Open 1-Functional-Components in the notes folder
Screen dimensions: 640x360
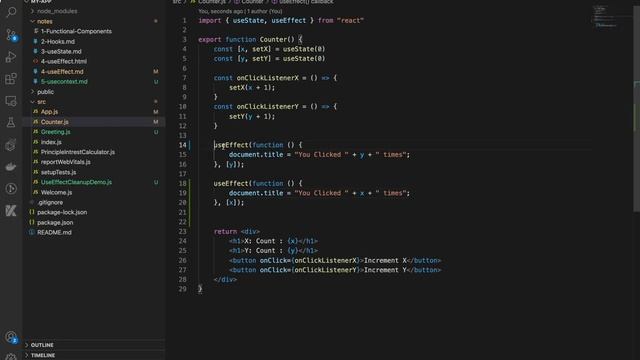[76, 31]
